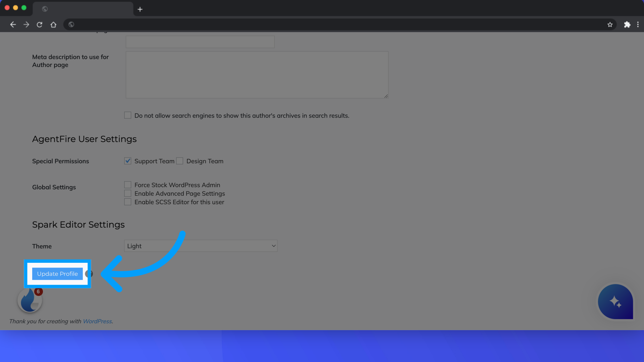Enable Enable SCSS Editor for this user
The width and height of the screenshot is (644, 362).
coord(127,201)
